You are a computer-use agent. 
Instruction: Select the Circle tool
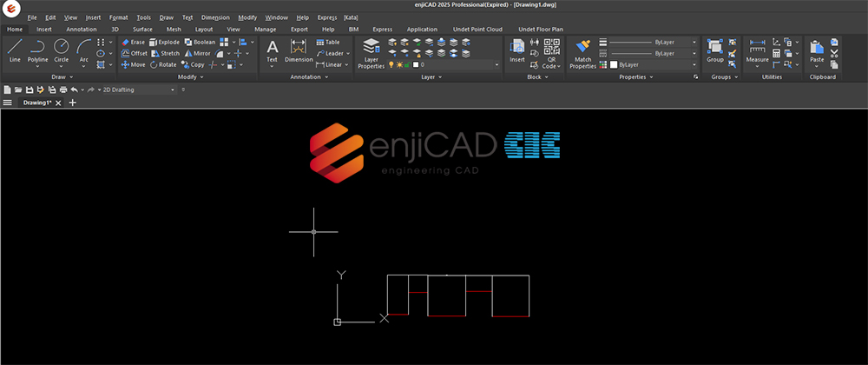point(62,50)
